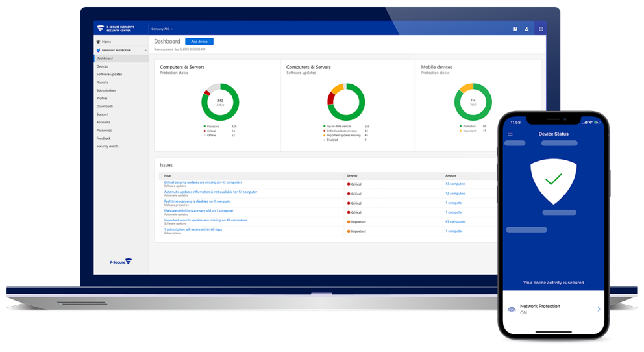Open the help book icon in header

[515, 29]
